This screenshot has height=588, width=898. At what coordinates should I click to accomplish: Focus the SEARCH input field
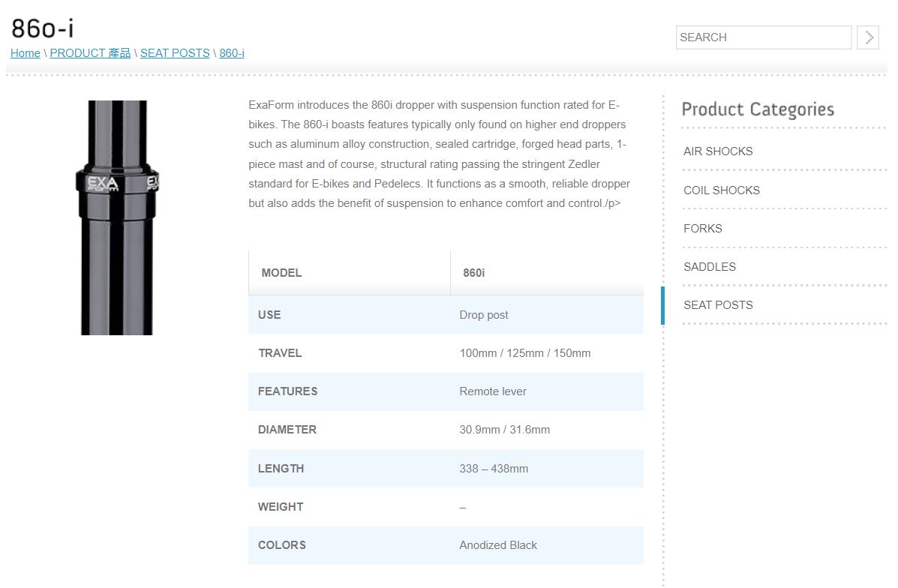(x=763, y=37)
